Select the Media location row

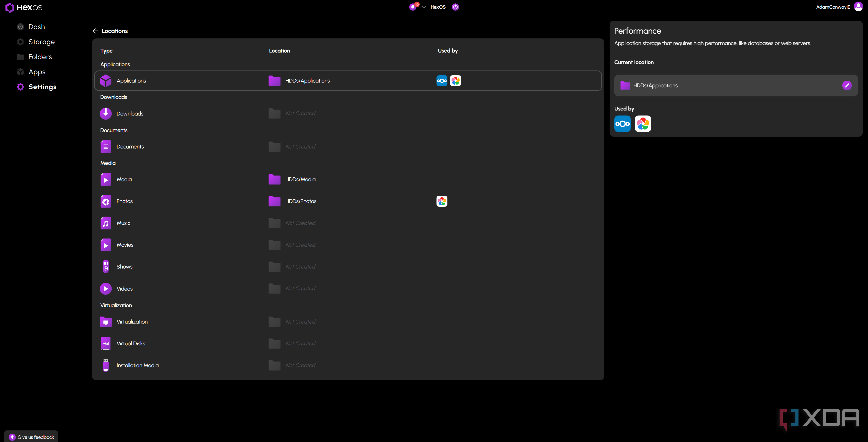[348, 180]
